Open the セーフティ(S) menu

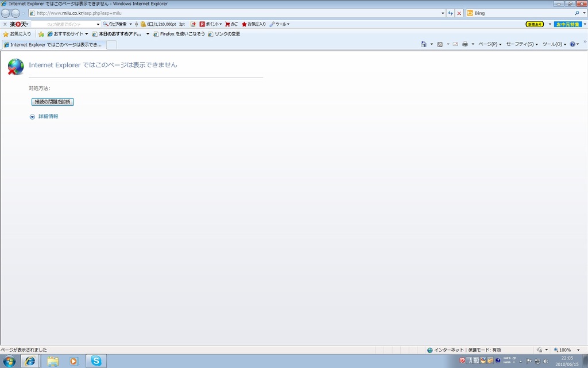click(521, 44)
